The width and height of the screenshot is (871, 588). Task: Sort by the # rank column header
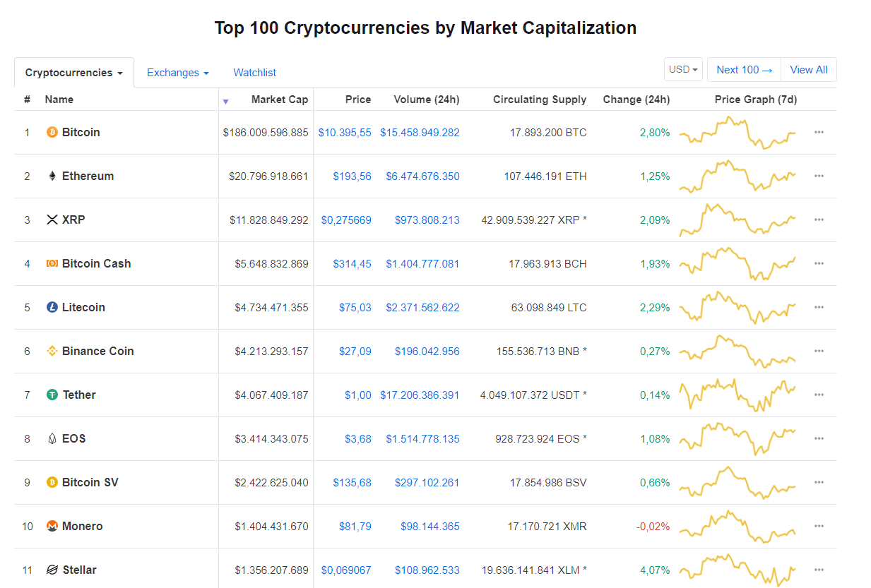point(27,100)
